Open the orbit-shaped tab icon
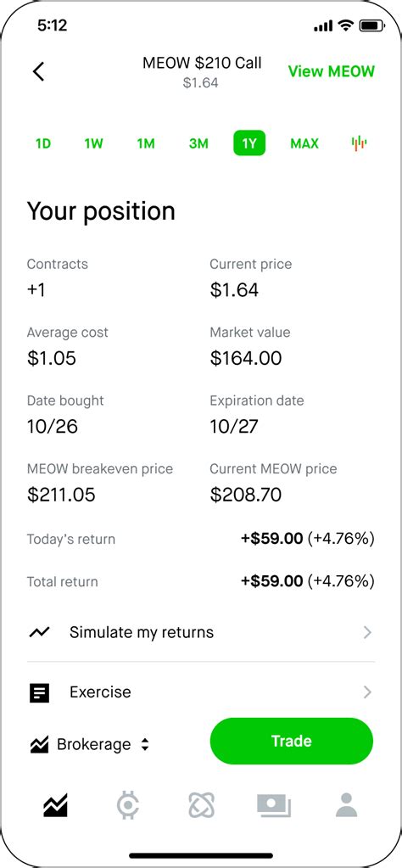The width and height of the screenshot is (402, 868). pos(201,805)
